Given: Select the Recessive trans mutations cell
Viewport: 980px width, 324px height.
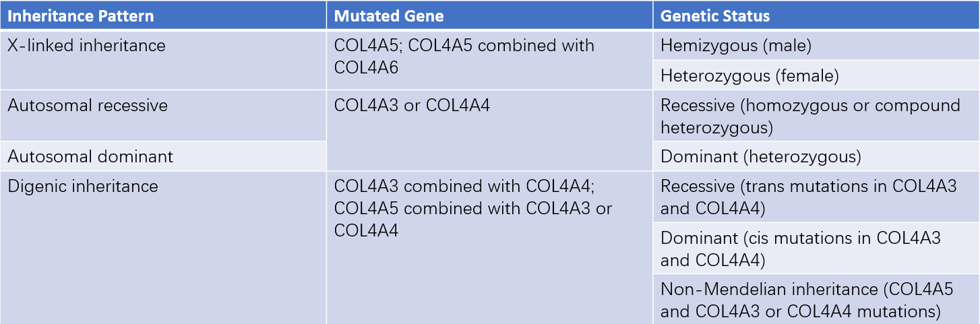Looking at the screenshot, I should coord(816,197).
